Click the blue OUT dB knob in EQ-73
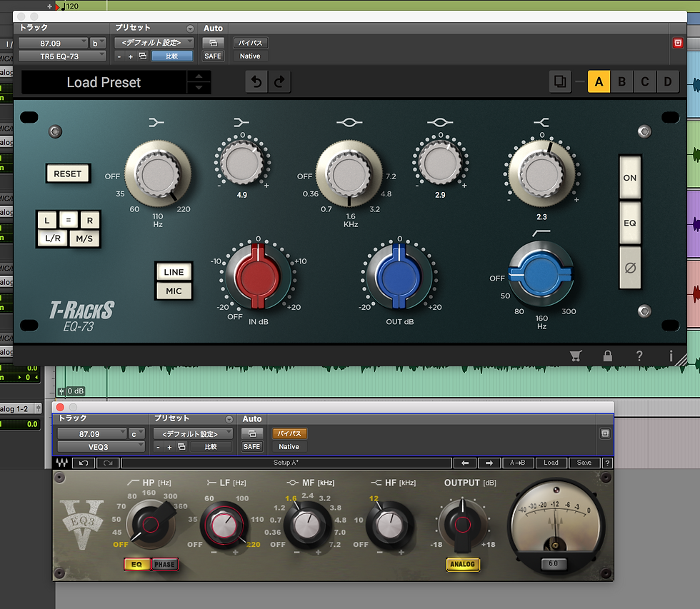Screen dimensions: 700x609 click(x=399, y=276)
